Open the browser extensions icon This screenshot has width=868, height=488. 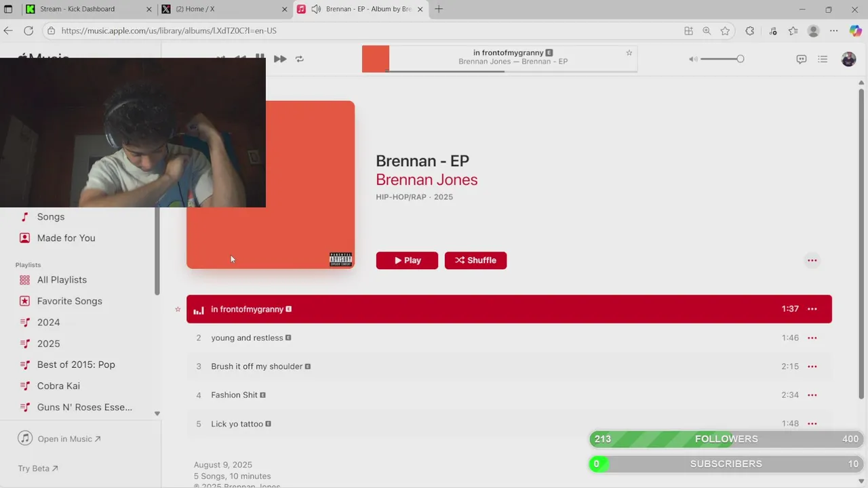pos(749,30)
